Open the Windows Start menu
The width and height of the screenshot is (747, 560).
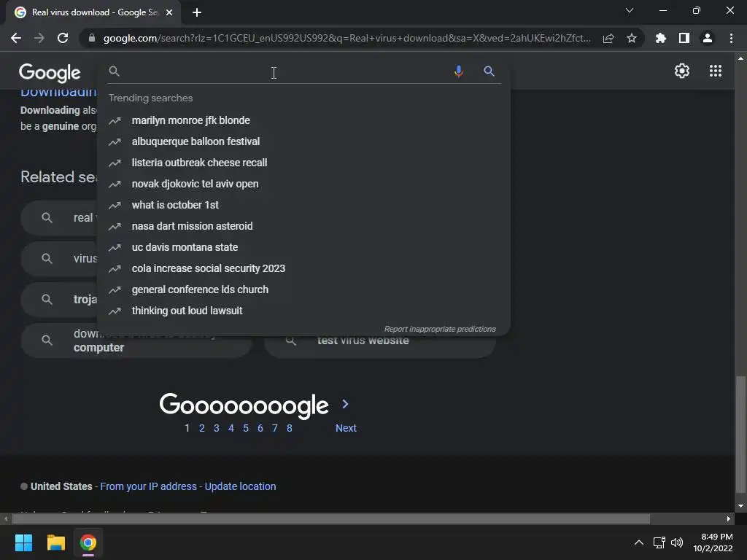coord(23,542)
